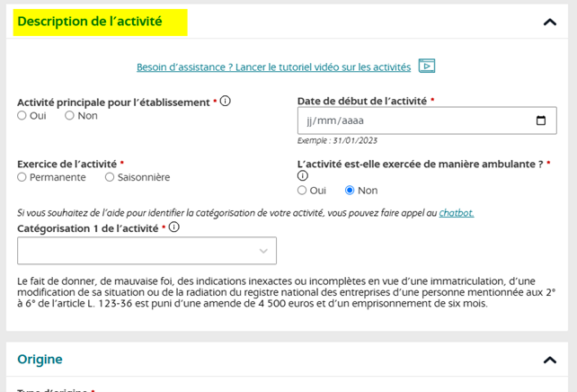Click the Origine section heading
Viewport: 577px width, 392px height.
tap(40, 360)
